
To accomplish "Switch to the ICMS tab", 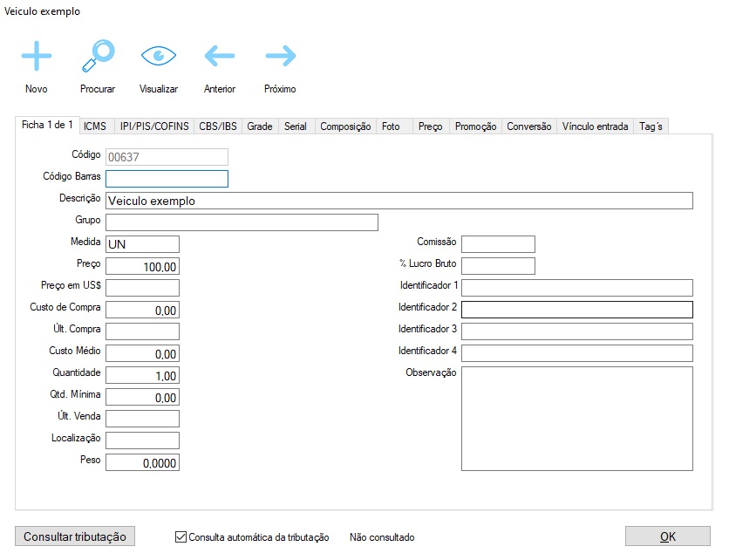I will 95,126.
